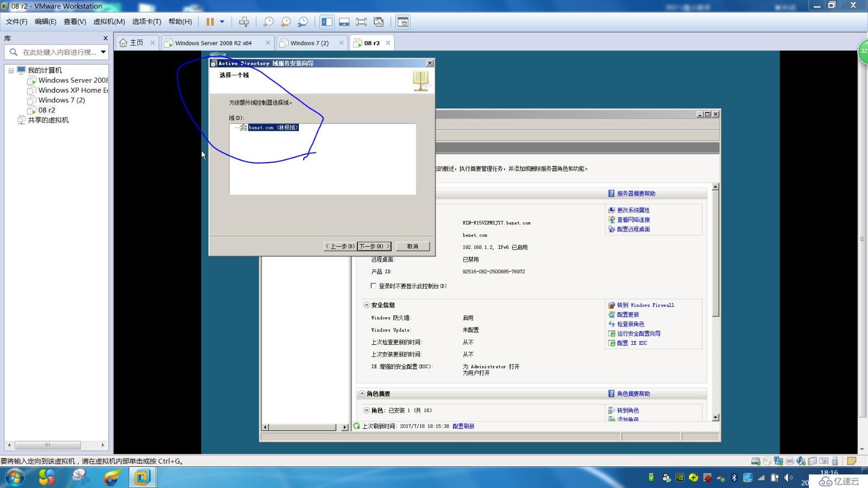Image resolution: width=868 pixels, height=488 pixels.
Task: Open the power options dropdown arrow
Action: pyautogui.click(x=222, y=22)
